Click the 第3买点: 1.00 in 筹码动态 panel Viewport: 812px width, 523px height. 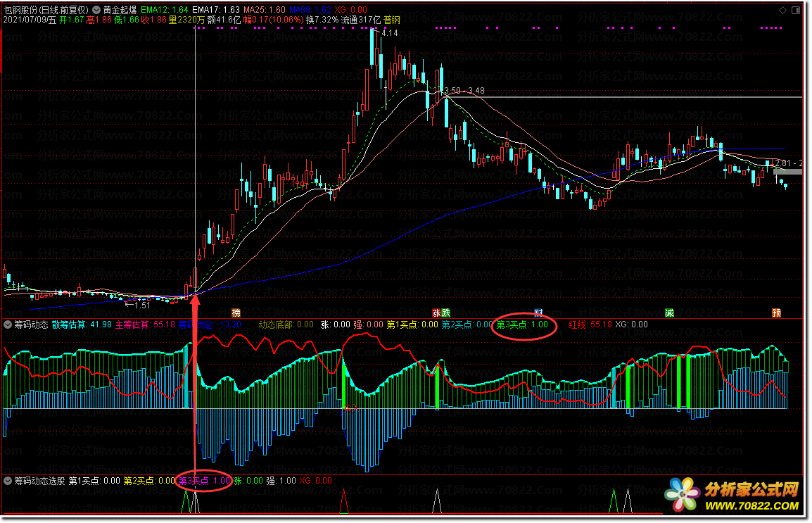[522, 324]
